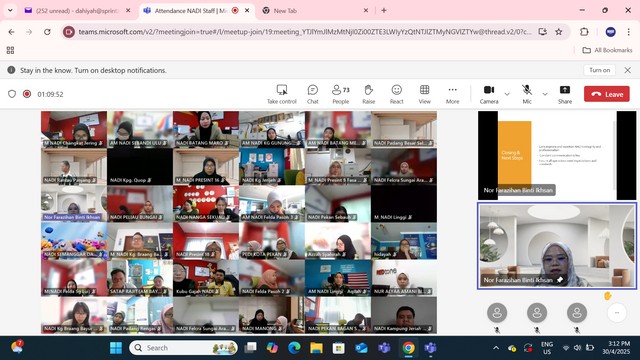Expand the Camera options arrow

click(x=507, y=94)
